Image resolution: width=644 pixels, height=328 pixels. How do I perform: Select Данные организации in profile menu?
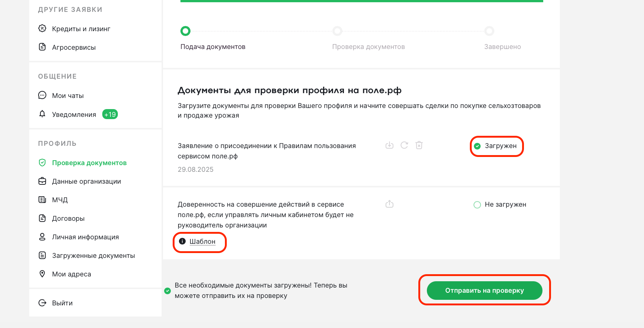[87, 181]
